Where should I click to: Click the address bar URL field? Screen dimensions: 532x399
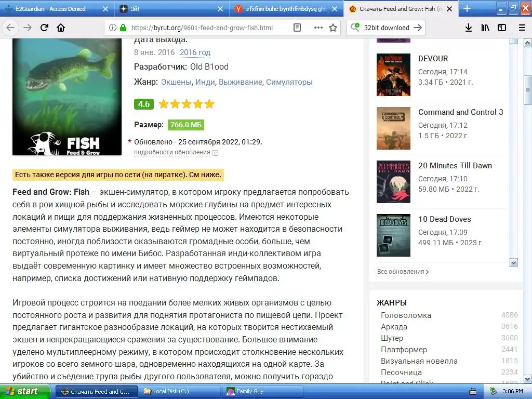202,28
